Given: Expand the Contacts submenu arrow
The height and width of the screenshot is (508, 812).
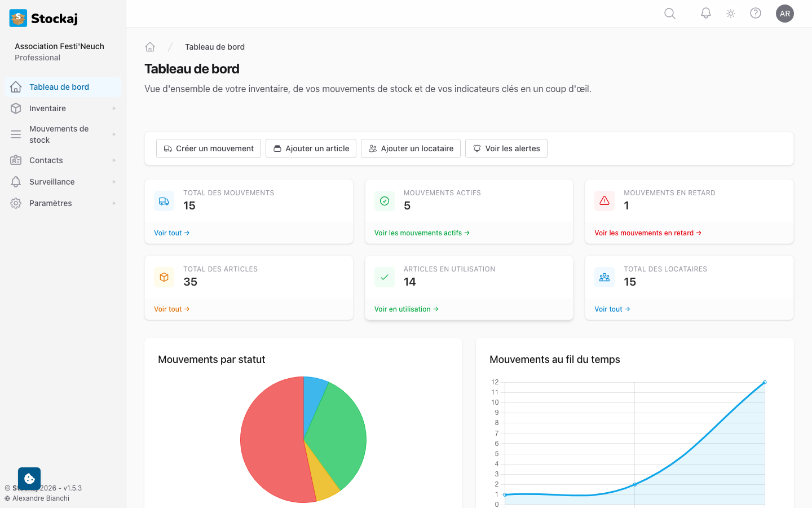Looking at the screenshot, I should (x=114, y=160).
